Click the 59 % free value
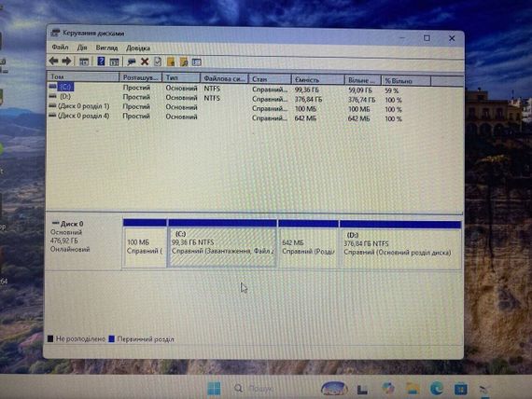 (x=392, y=90)
